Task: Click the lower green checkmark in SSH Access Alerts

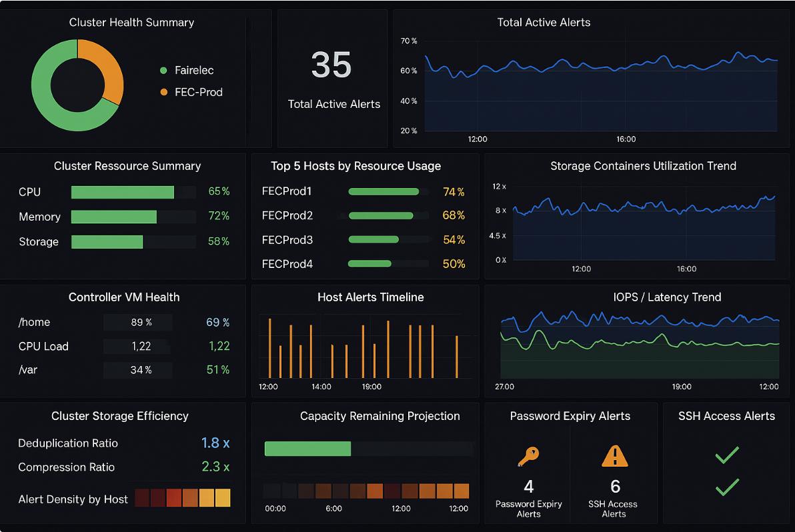Action: pyautogui.click(x=727, y=487)
